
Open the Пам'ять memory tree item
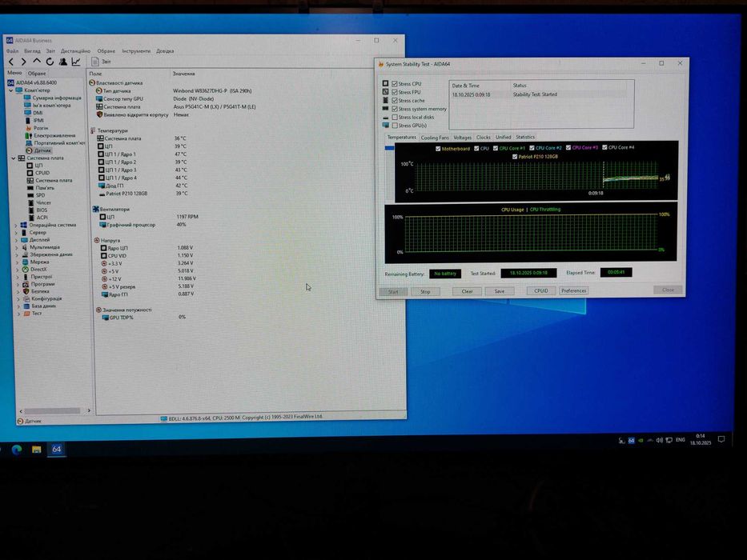coord(41,188)
